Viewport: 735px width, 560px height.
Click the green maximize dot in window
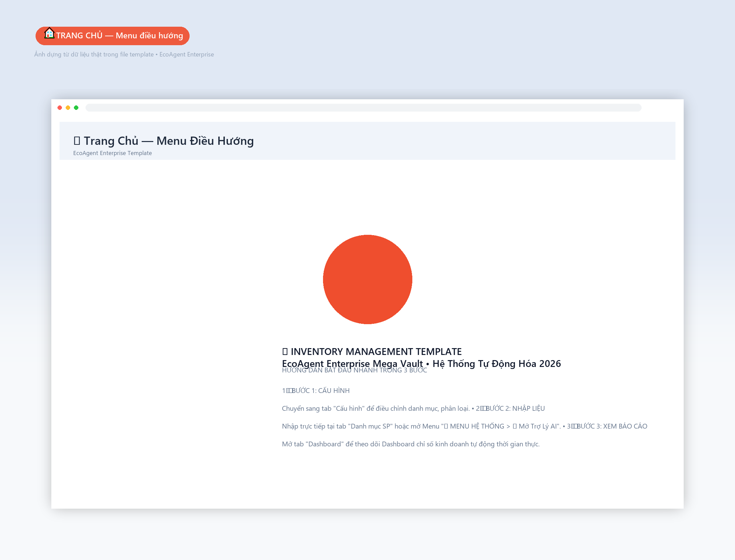pyautogui.click(x=76, y=107)
